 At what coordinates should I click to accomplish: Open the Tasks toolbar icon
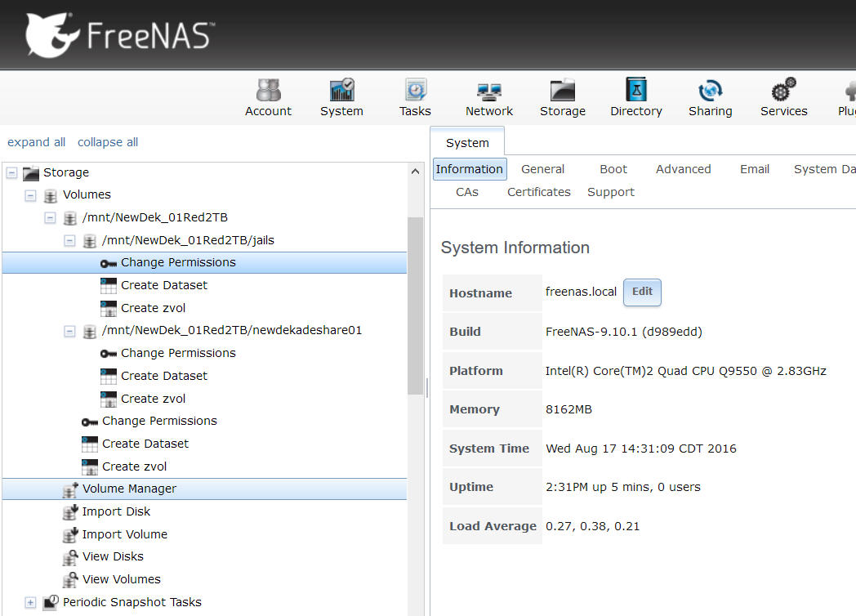click(x=415, y=97)
